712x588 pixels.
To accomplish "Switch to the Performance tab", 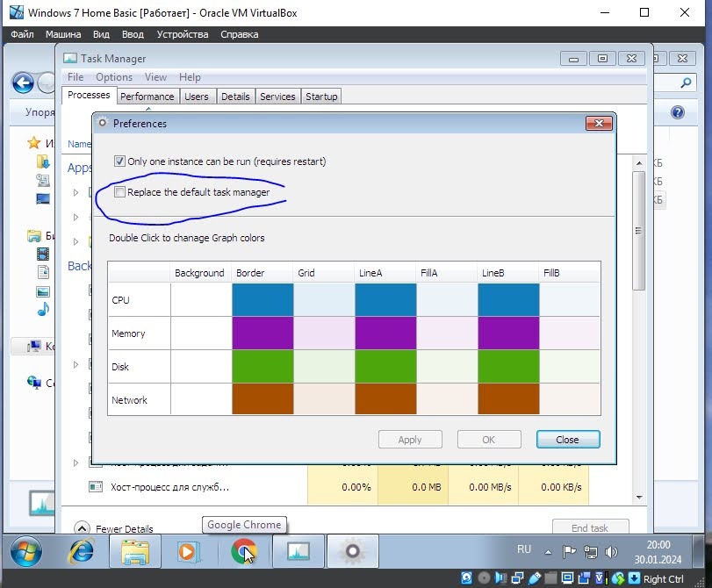I will point(147,97).
